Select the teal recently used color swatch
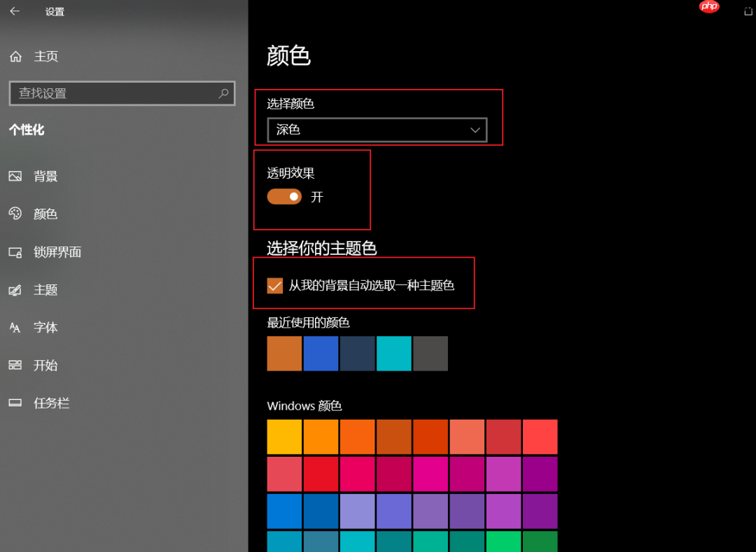This screenshot has height=552, width=756. pyautogui.click(x=393, y=354)
